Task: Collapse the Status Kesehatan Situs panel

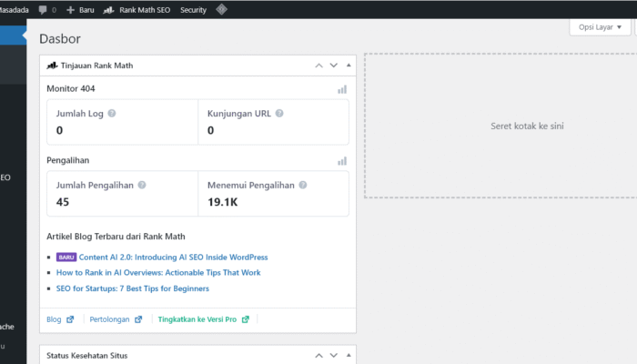Action: tap(349, 355)
